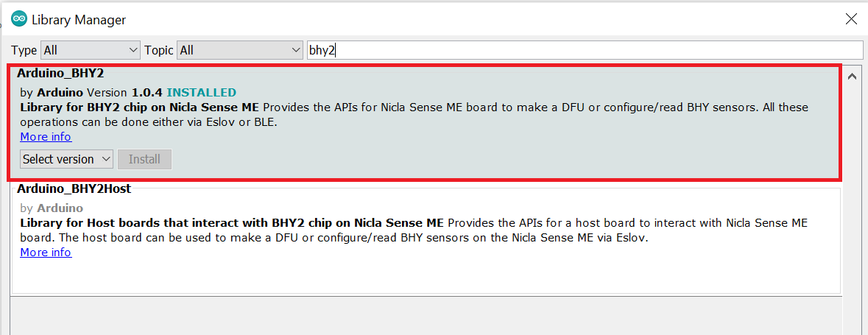868x335 pixels.
Task: Open More info link under Arduino_BHY2Host
Action: coord(46,253)
